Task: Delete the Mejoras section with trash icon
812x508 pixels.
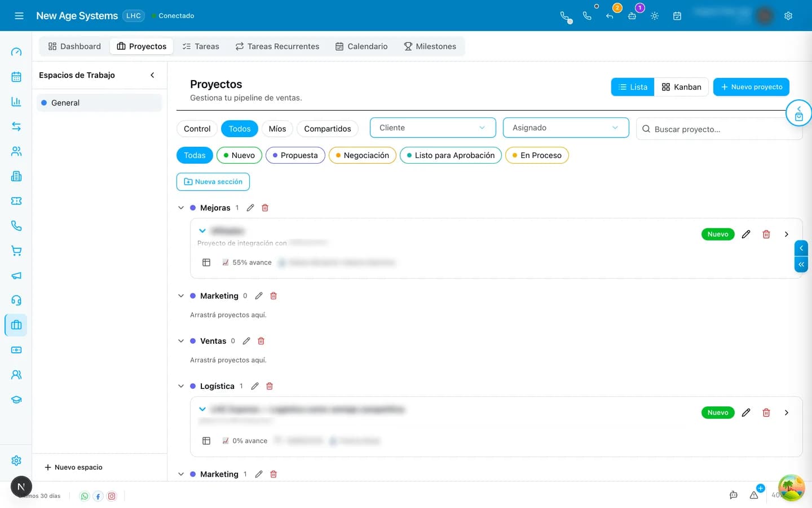Action: point(265,208)
